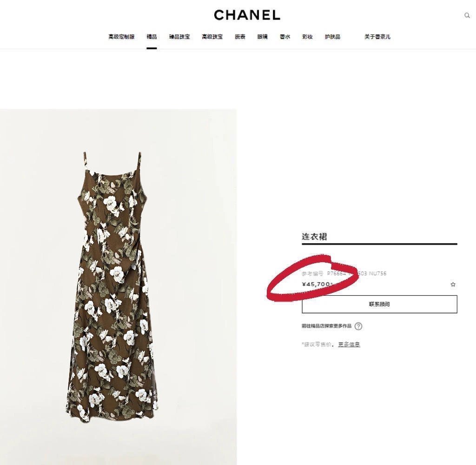Image resolution: width=476 pixels, height=465 pixels.
Task: Click the 联系顾问 button
Action: tap(379, 304)
